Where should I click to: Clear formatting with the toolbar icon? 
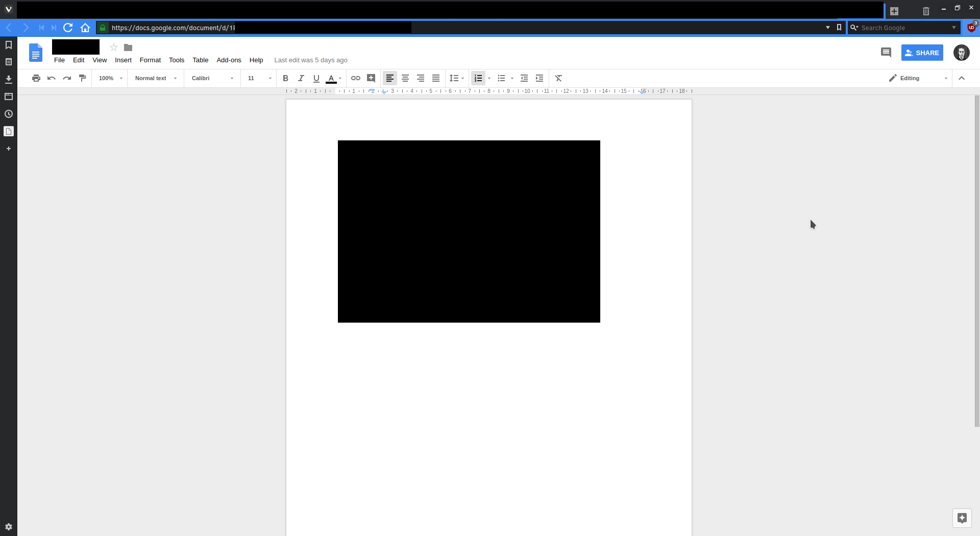click(x=558, y=78)
